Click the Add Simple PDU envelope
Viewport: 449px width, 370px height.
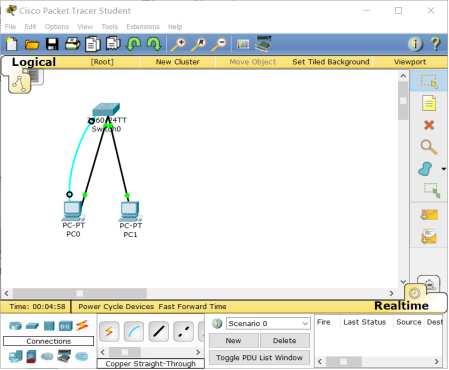point(429,215)
